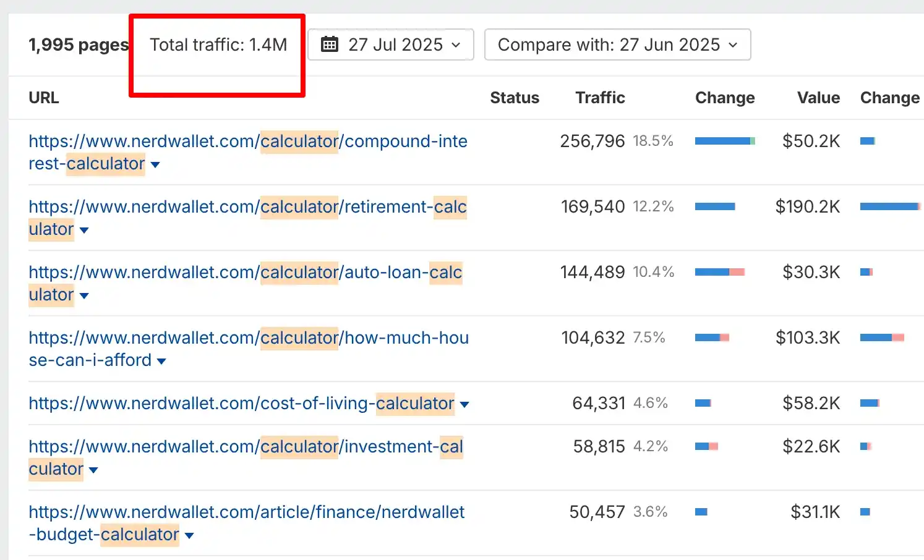Sort by the Status column header
The height and width of the screenshot is (560, 924).
click(515, 98)
